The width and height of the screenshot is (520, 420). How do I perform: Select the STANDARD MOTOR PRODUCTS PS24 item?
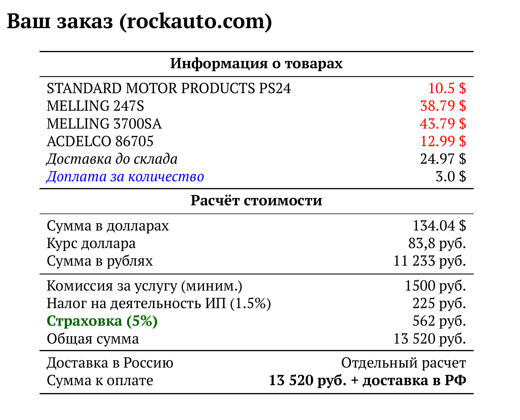click(x=169, y=88)
